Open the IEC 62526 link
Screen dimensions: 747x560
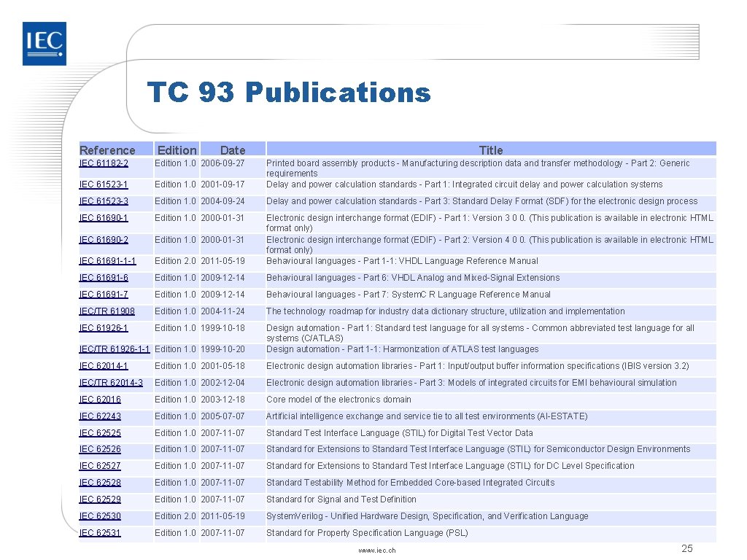[x=100, y=449]
